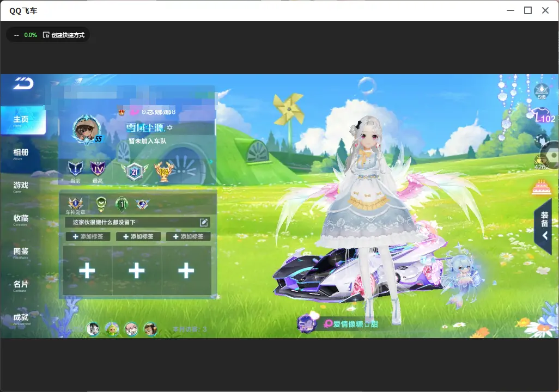This screenshot has height=392, width=559.
Task: Click the last 添加标签 button
Action: (188, 237)
